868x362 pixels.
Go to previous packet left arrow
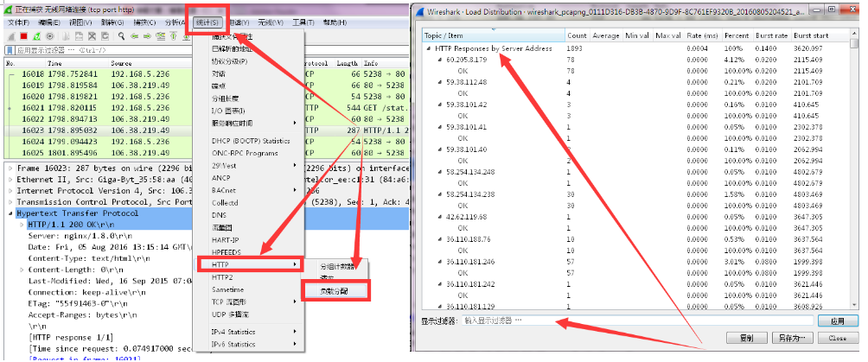(135, 36)
